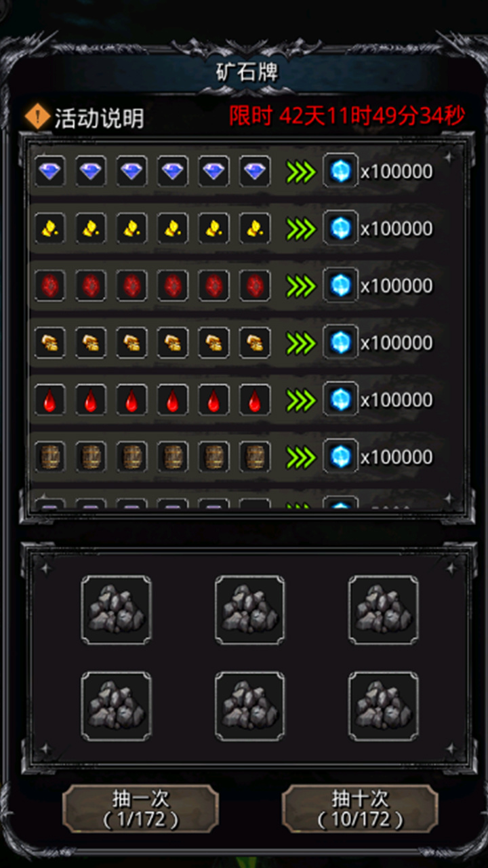Tap blue crystal reward in barrel row

point(340,456)
